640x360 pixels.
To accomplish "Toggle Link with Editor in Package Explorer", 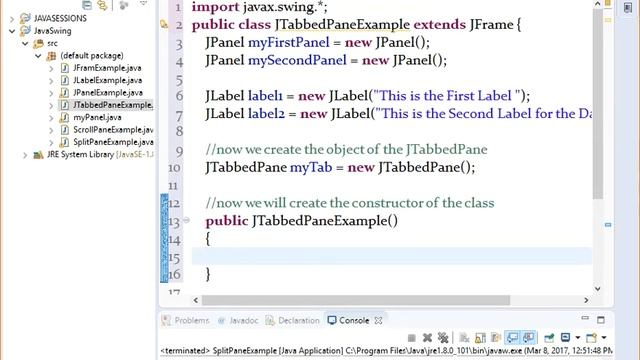I will tap(102, 5).
